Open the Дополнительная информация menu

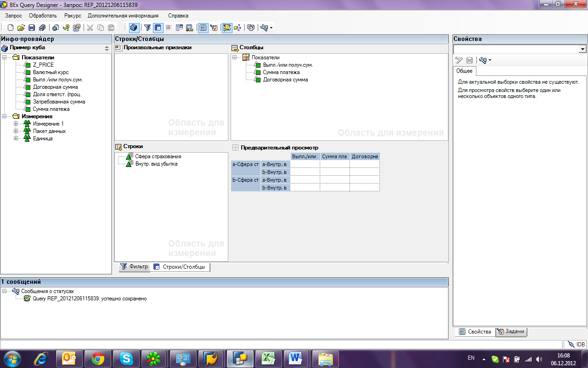[x=123, y=16]
